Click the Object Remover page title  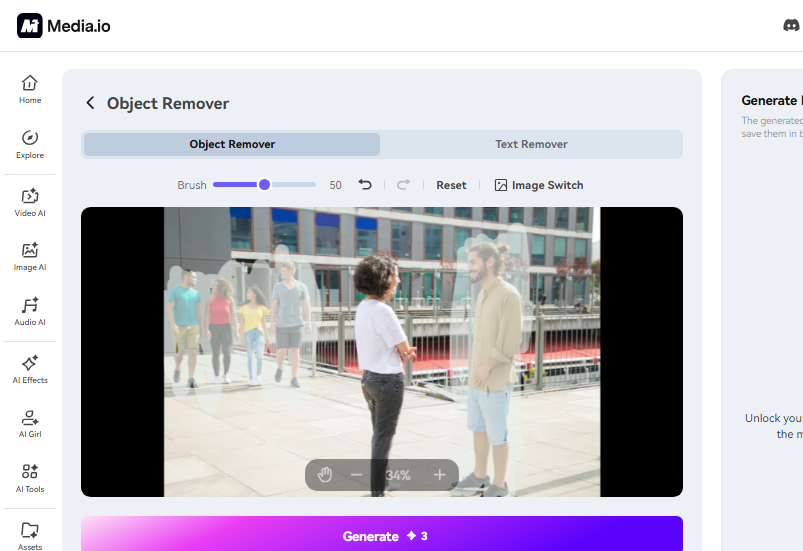pos(168,103)
